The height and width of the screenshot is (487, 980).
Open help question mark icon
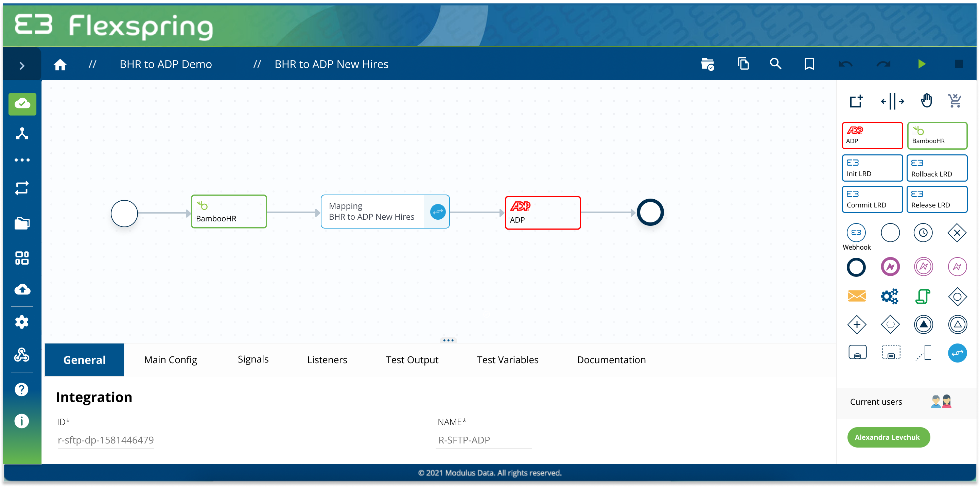click(x=22, y=389)
